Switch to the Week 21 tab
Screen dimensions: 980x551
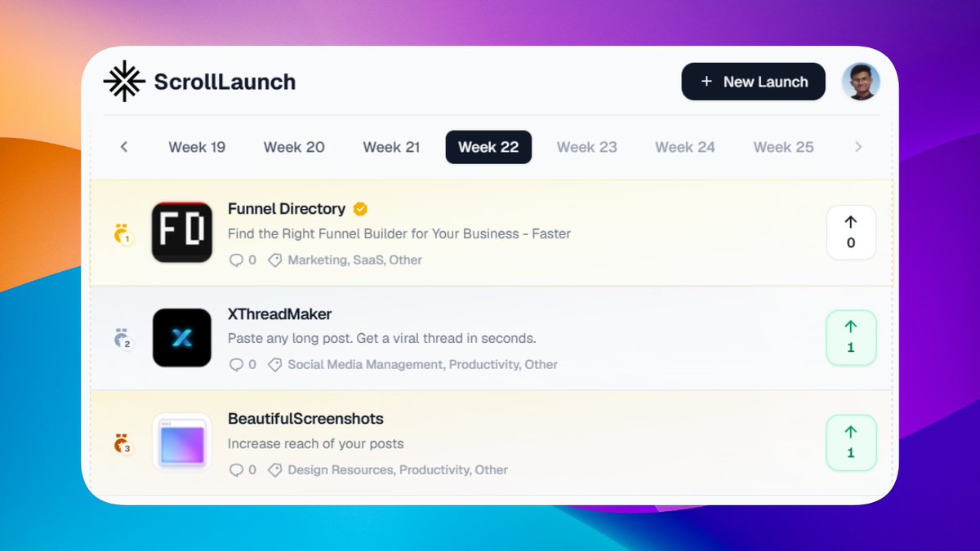click(x=391, y=147)
